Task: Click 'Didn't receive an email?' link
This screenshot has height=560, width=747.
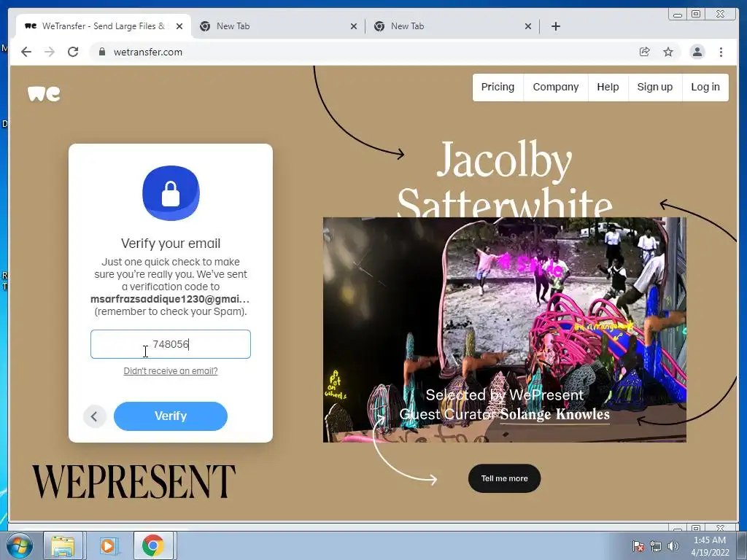Action: pos(171,371)
